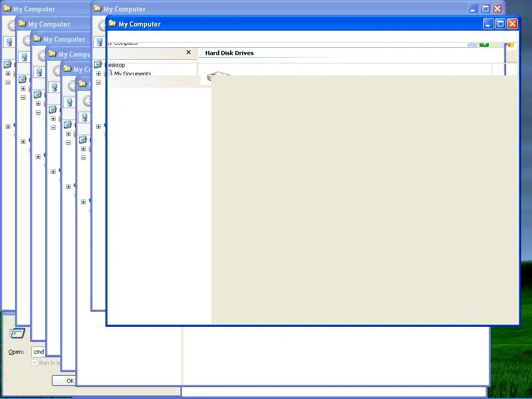The image size is (532, 399).
Task: Click the Back button in the 'My Compu' window
Action: coord(57,71)
